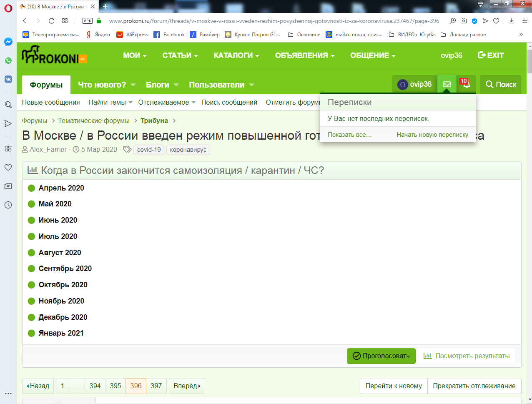Open VK from the Opera sidebar
This screenshot has height=404, width=532.
click(x=8, y=78)
